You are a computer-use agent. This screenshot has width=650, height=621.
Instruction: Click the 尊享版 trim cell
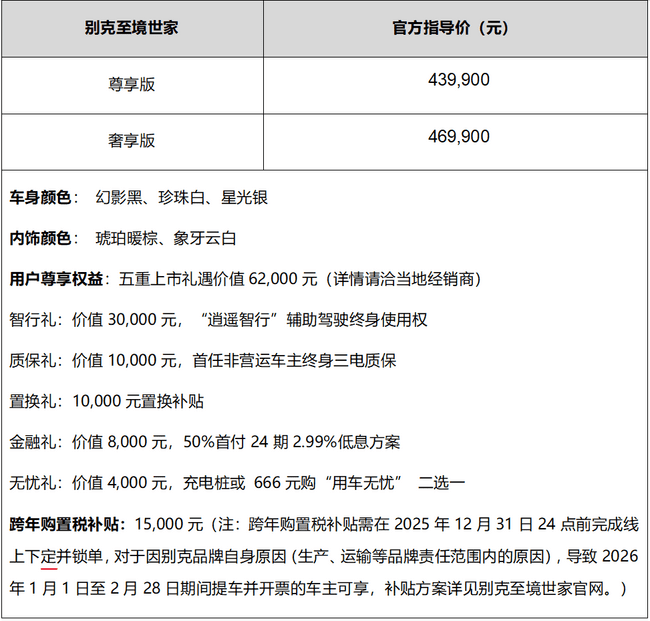click(x=132, y=85)
